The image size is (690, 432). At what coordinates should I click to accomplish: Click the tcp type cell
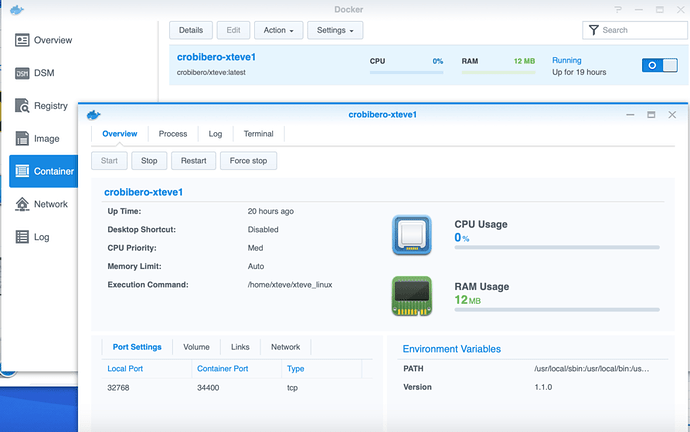tap(293, 388)
